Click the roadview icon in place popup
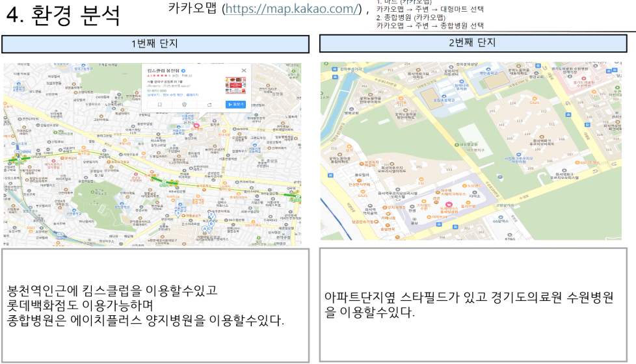This screenshot has height=364, width=636. (184, 105)
